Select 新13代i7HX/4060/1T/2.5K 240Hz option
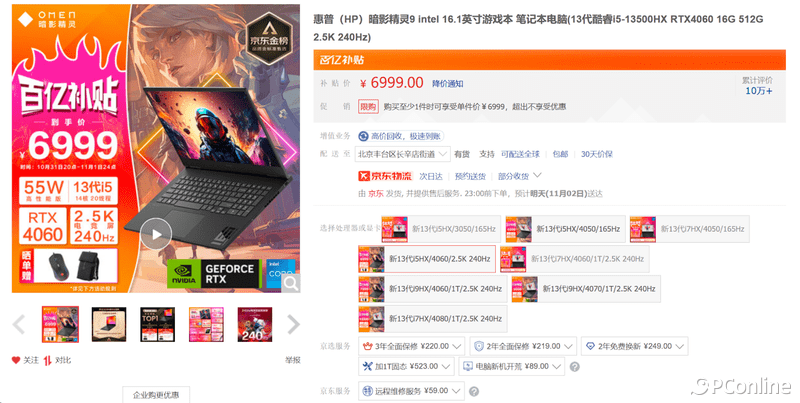Viewport: 800px width, 403px height. 574,259
